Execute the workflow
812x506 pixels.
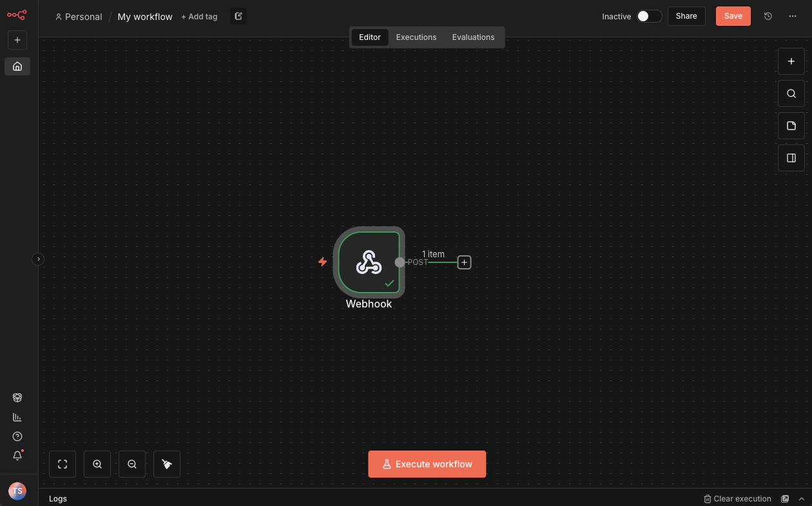427,464
